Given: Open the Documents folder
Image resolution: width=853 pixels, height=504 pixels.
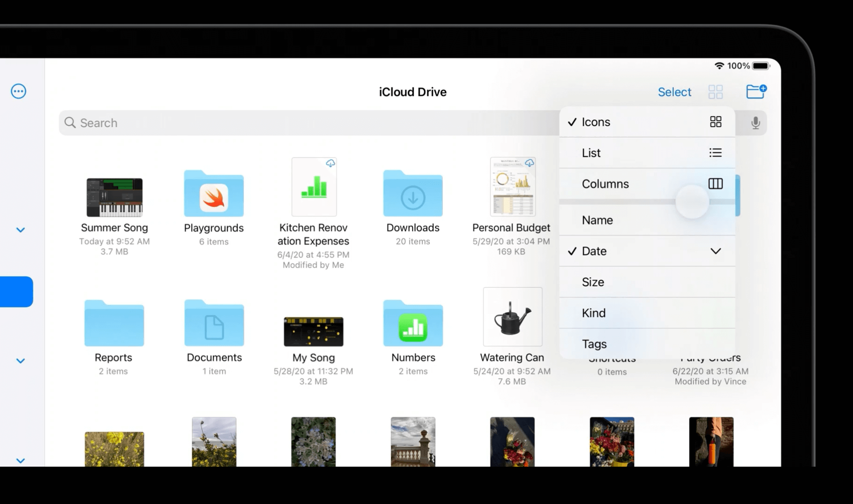Looking at the screenshot, I should point(214,323).
